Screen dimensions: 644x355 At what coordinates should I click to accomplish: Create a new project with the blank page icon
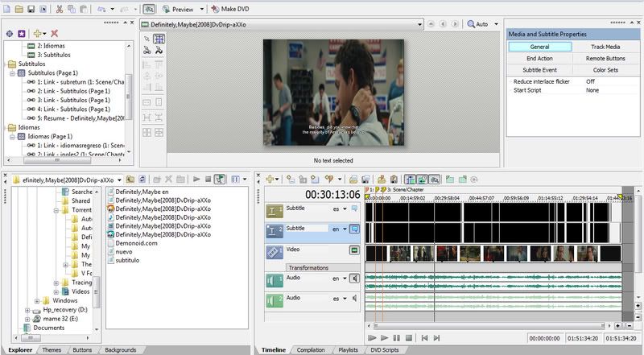(x=7, y=9)
